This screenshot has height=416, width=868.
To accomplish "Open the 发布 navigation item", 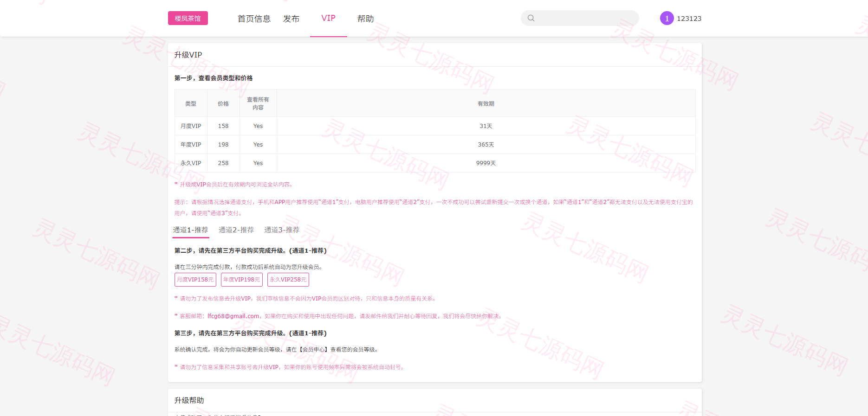I will click(x=291, y=19).
